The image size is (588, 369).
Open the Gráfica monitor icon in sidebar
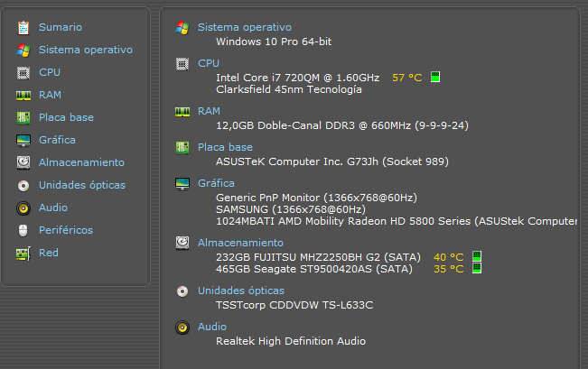[x=23, y=140]
